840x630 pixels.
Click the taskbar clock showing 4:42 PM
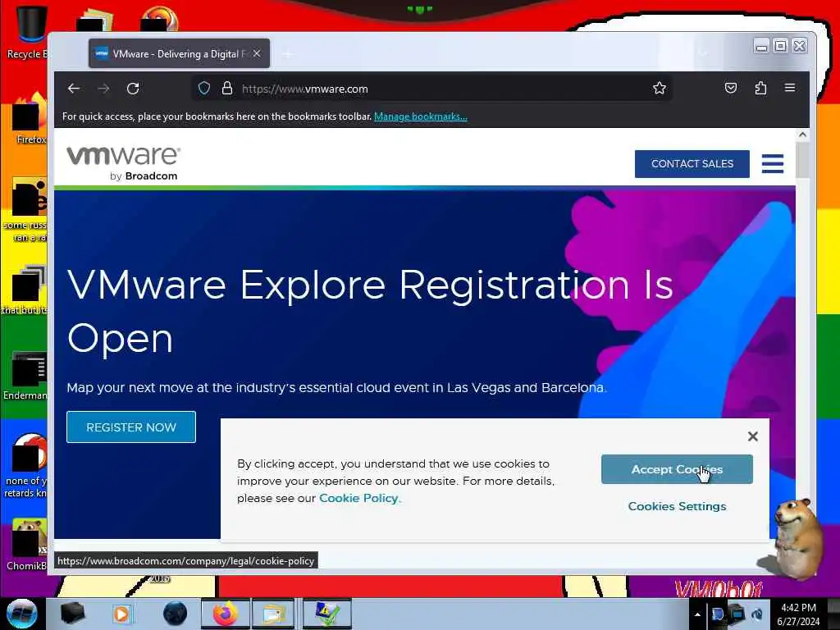[x=799, y=614]
